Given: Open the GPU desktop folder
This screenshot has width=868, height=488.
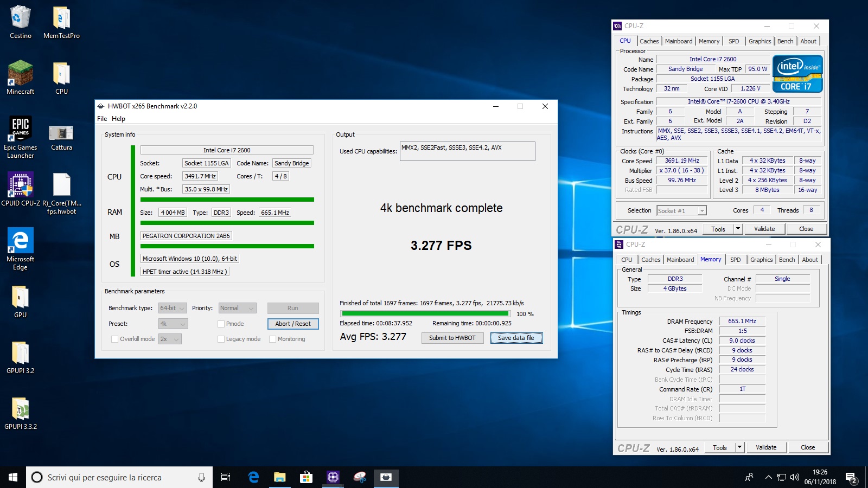Looking at the screenshot, I should coord(20,301).
